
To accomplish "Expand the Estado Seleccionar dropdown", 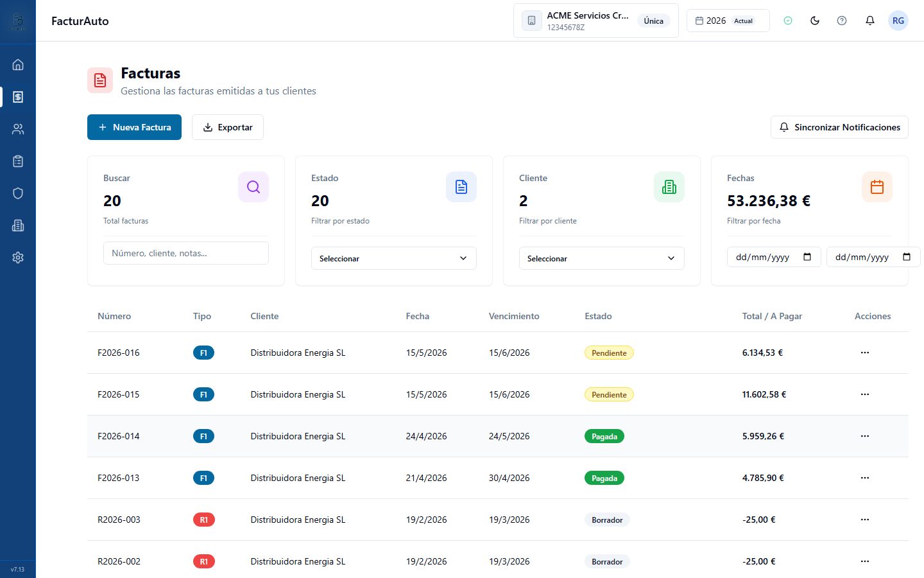I will click(x=394, y=258).
